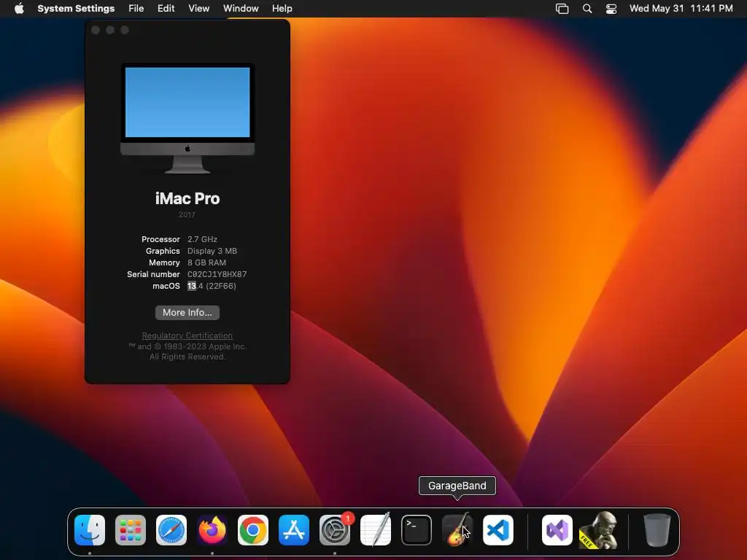
Task: Open Finder from the Dock
Action: pos(90,530)
